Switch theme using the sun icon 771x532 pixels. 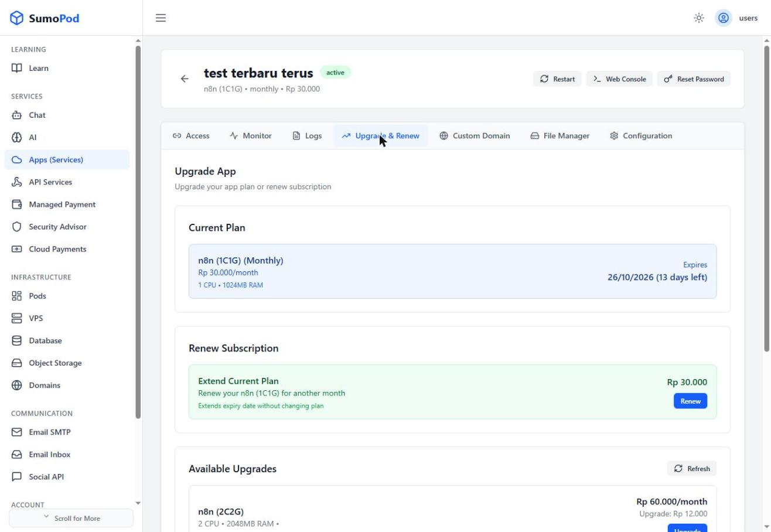click(x=699, y=18)
